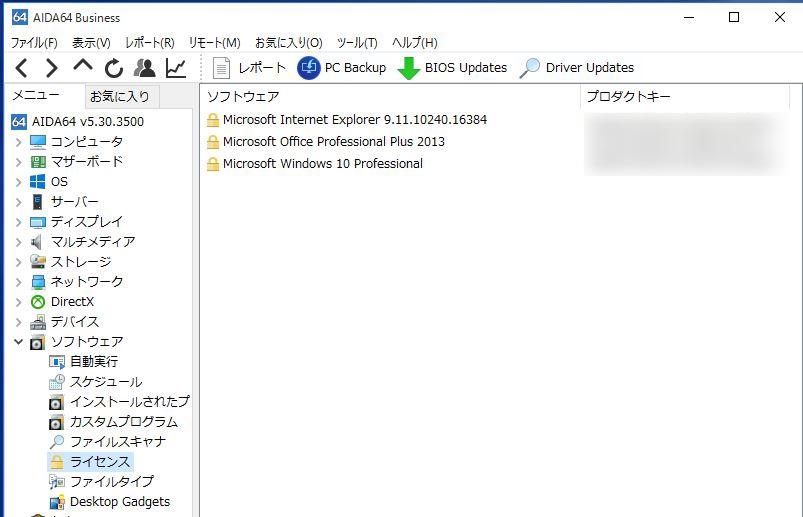Image resolution: width=803 pixels, height=517 pixels.
Task: Select Microsoft Windows 10 Professional row text
Action: click(323, 164)
